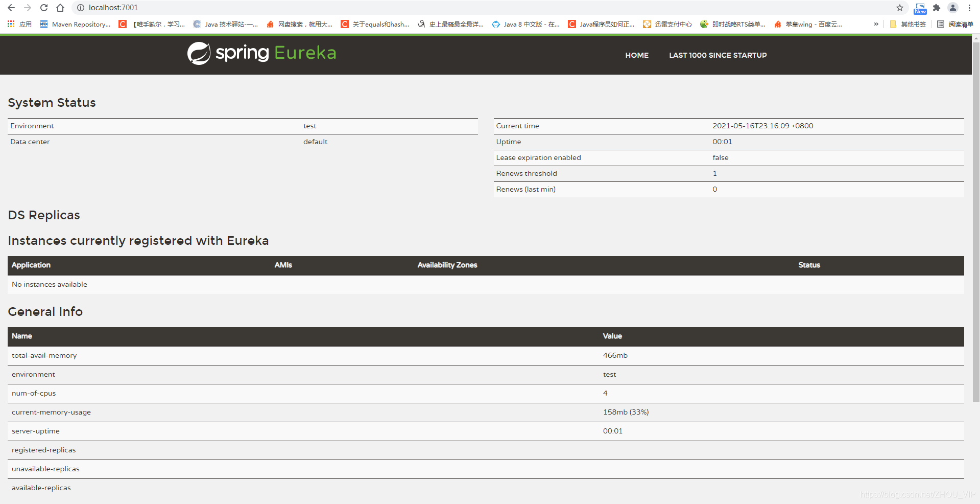Click the 'available-replicas' row name
This screenshot has width=980, height=504.
tap(41, 488)
